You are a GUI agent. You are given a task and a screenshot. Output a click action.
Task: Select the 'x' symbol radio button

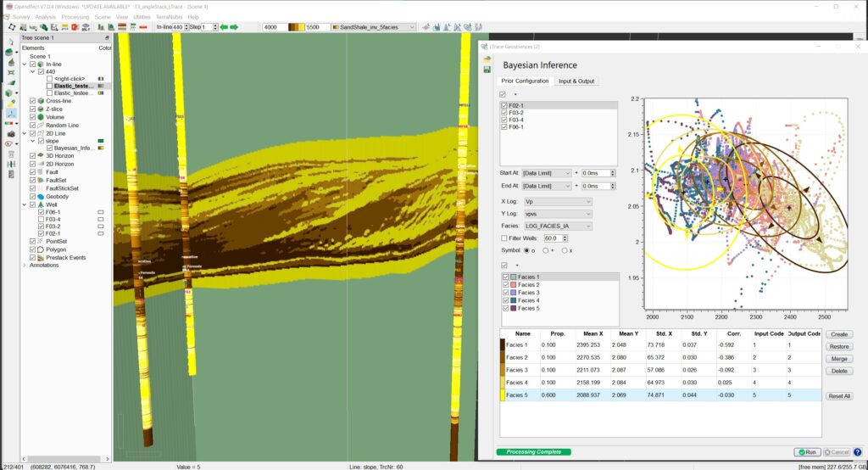(565, 250)
